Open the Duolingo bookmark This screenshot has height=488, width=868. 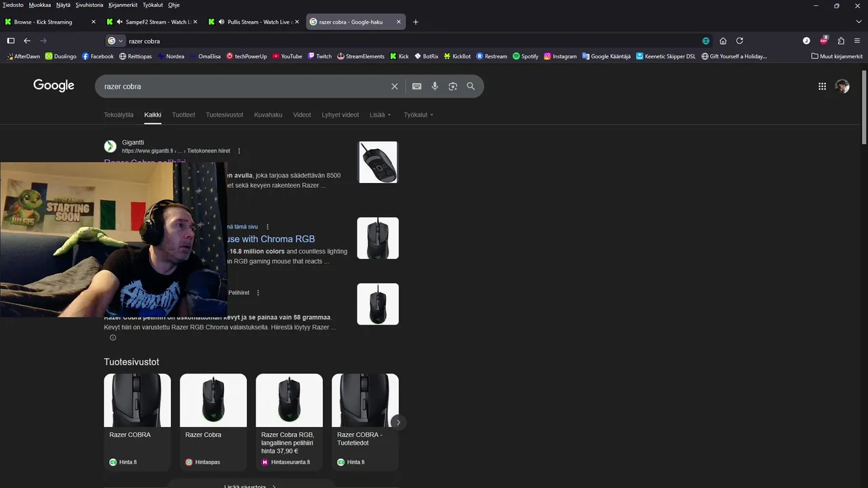[60, 56]
